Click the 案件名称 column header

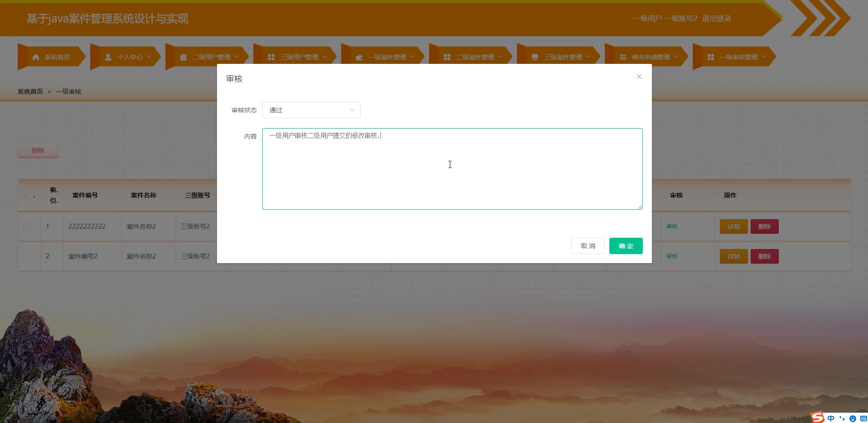pyautogui.click(x=144, y=195)
